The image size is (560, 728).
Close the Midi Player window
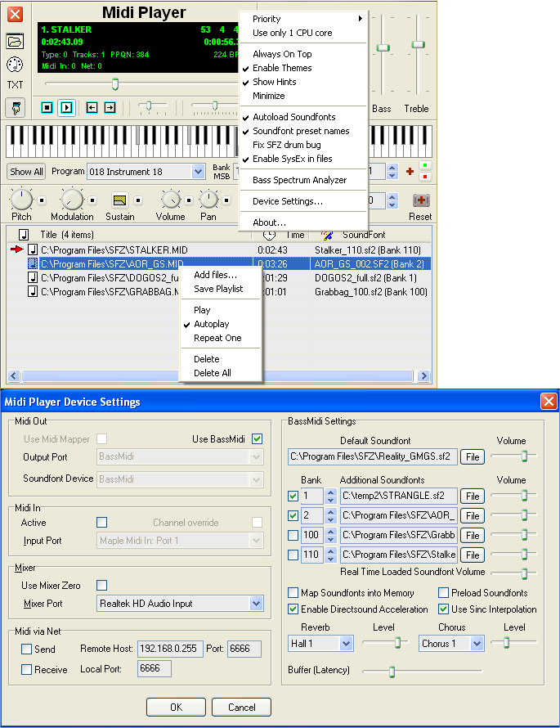(x=15, y=15)
